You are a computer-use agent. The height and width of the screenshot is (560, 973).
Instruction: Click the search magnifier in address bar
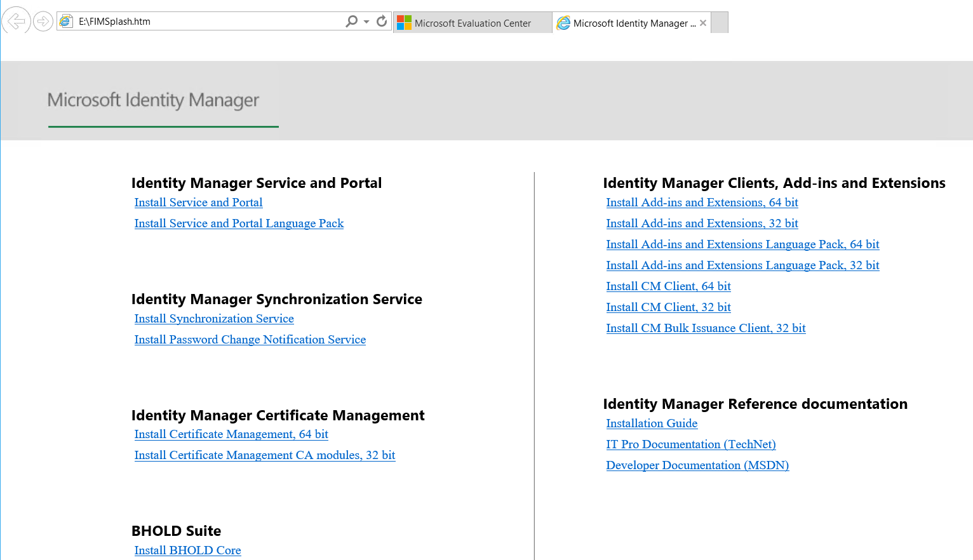(x=351, y=22)
